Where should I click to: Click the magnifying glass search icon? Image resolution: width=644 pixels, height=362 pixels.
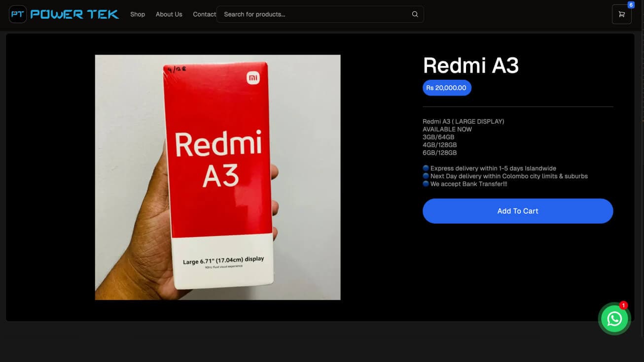coord(415,14)
